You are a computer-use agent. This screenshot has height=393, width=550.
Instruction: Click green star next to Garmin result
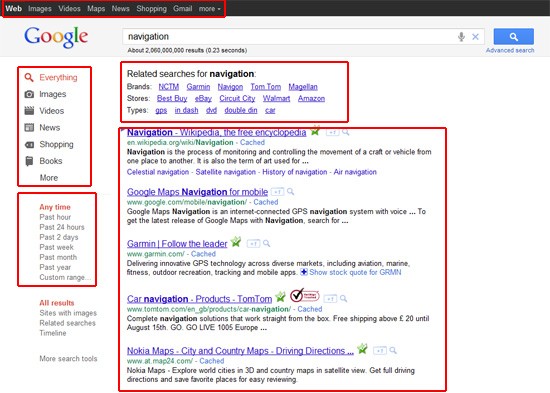236,241
